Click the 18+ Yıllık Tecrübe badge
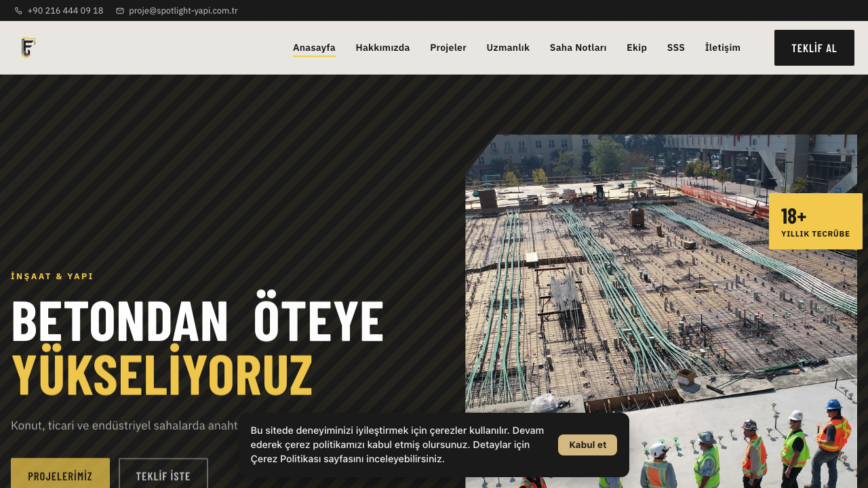 click(x=816, y=222)
